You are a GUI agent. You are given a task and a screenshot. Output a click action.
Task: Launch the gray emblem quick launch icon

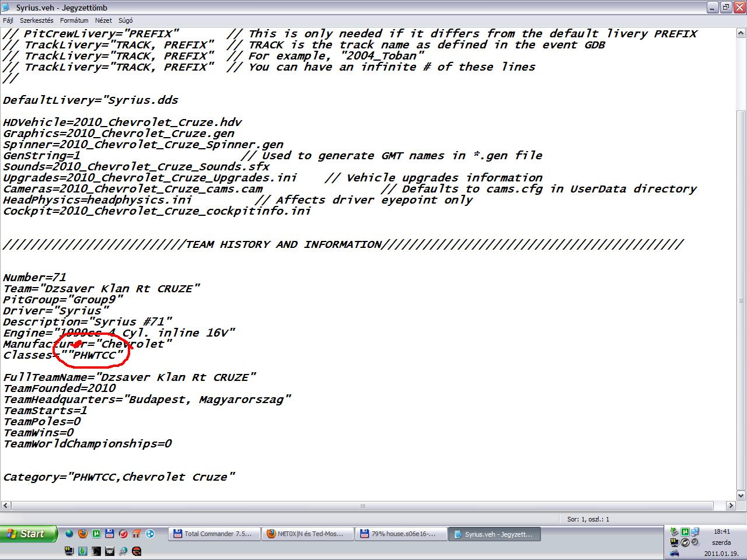(110, 551)
